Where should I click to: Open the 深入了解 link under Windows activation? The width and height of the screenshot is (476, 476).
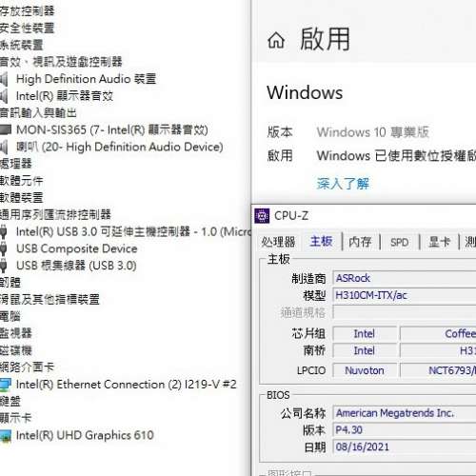point(343,184)
